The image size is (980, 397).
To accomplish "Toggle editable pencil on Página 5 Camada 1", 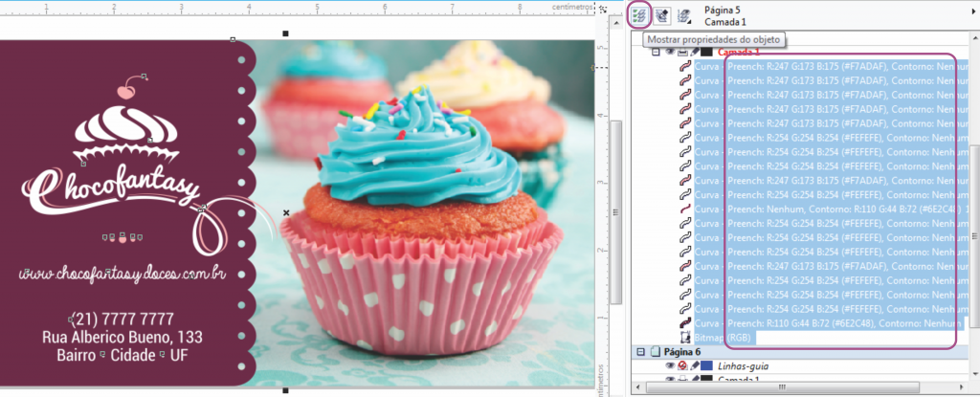I will (x=695, y=52).
